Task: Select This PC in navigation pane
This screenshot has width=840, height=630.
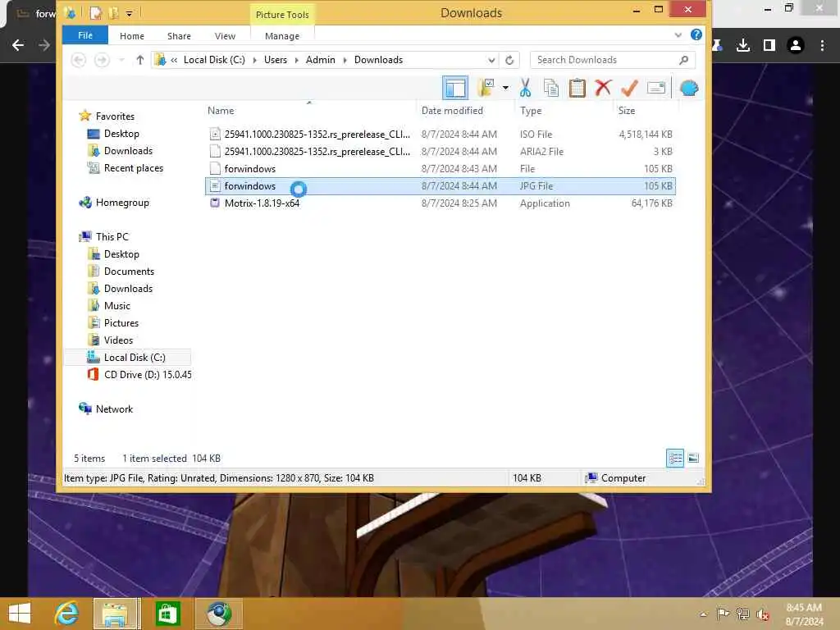Action: click(x=112, y=237)
